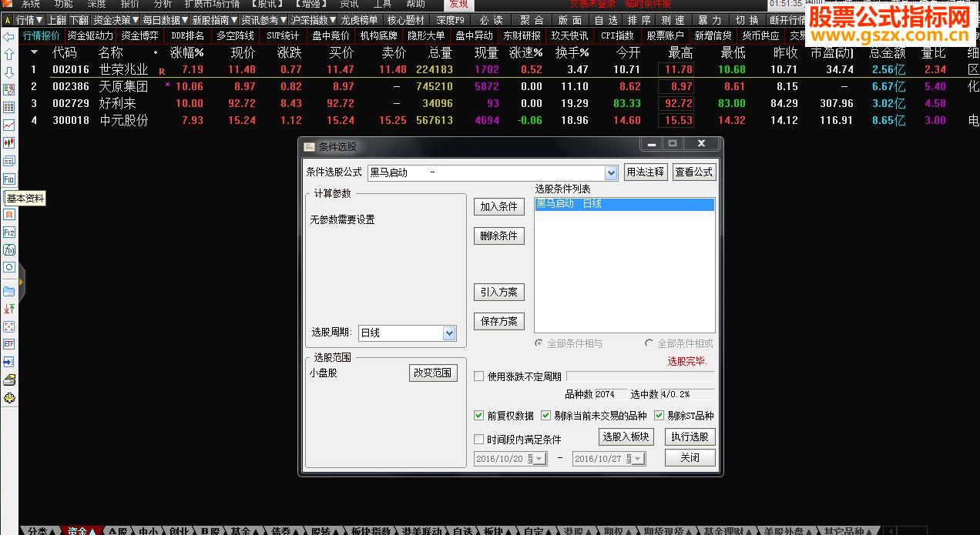Image resolution: width=980 pixels, height=535 pixels.
Task: Toggle 使用涨跌不定周期 checkbox
Action: [479, 376]
